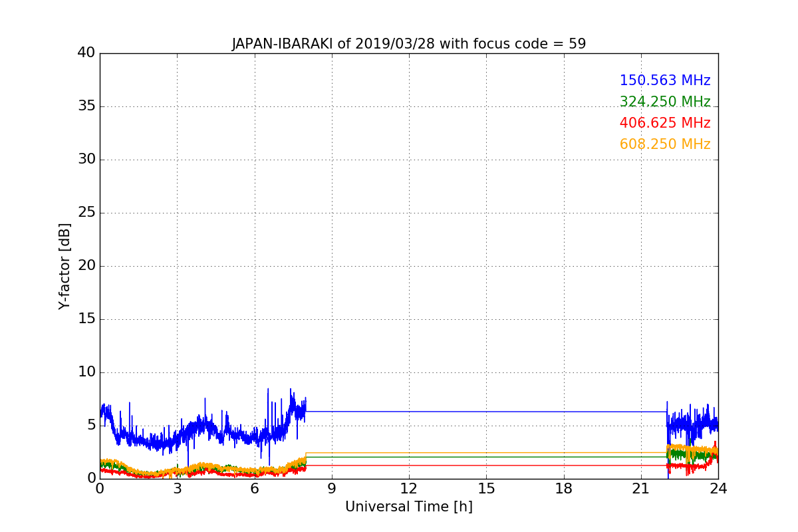798x532 pixels.
Task: Click the x-axis tick label 24
Action: [x=718, y=489]
